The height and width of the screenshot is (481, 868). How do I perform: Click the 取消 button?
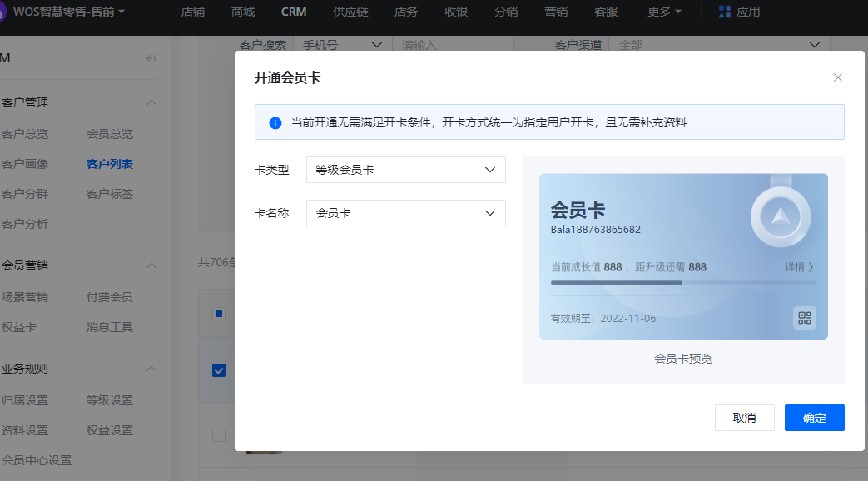(x=744, y=418)
